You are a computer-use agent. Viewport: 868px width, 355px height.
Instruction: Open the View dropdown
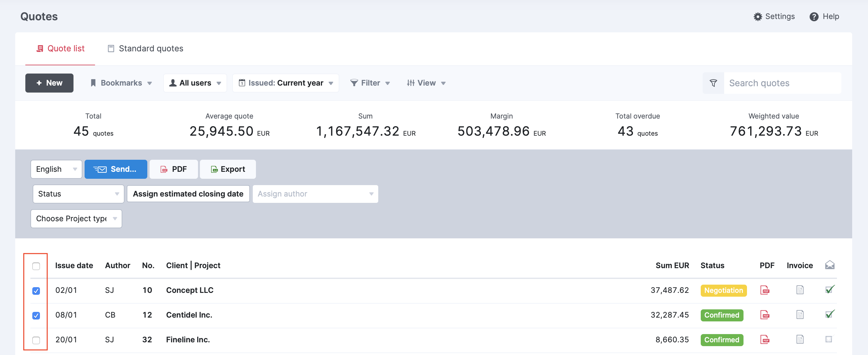(x=426, y=83)
